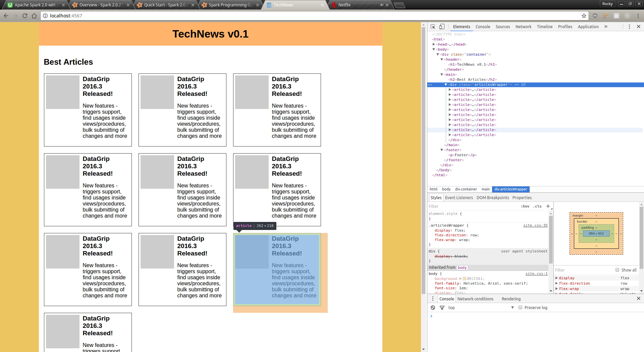Switch to the Profiles DevTools tab
Image resolution: width=644 pixels, height=352 pixels.
coord(565,26)
